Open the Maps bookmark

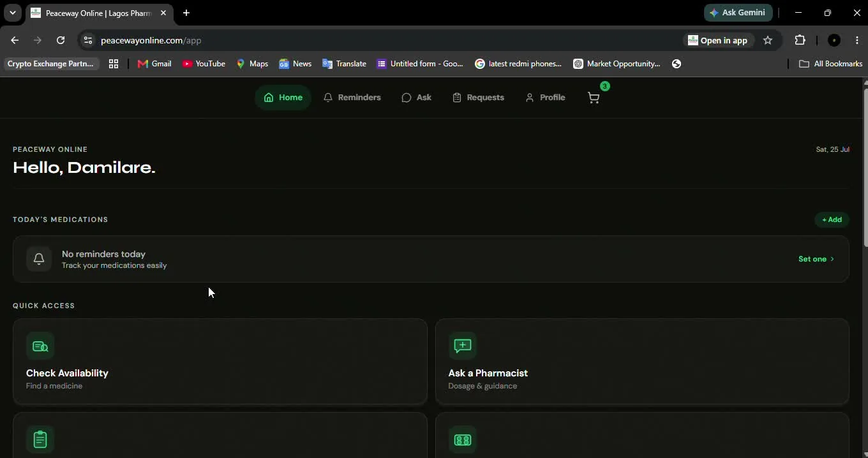252,64
